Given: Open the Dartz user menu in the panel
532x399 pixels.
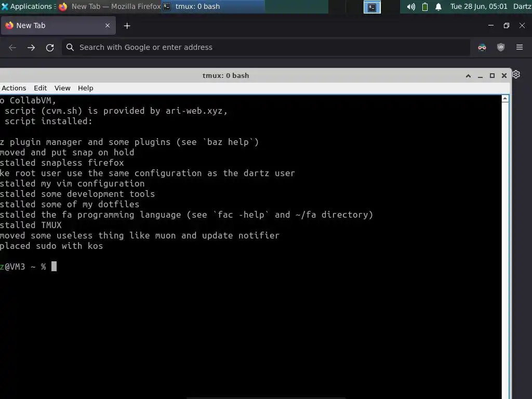Looking at the screenshot, I should coord(522,6).
